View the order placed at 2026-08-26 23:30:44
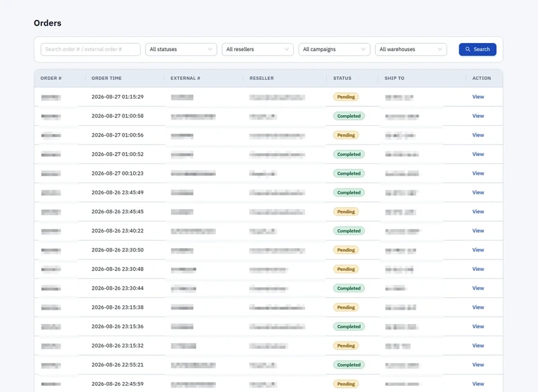The width and height of the screenshot is (538, 392). (x=478, y=288)
